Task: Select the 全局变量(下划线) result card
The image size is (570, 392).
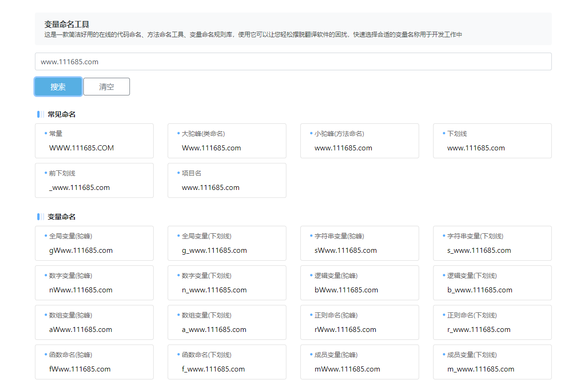Action: pos(227,243)
